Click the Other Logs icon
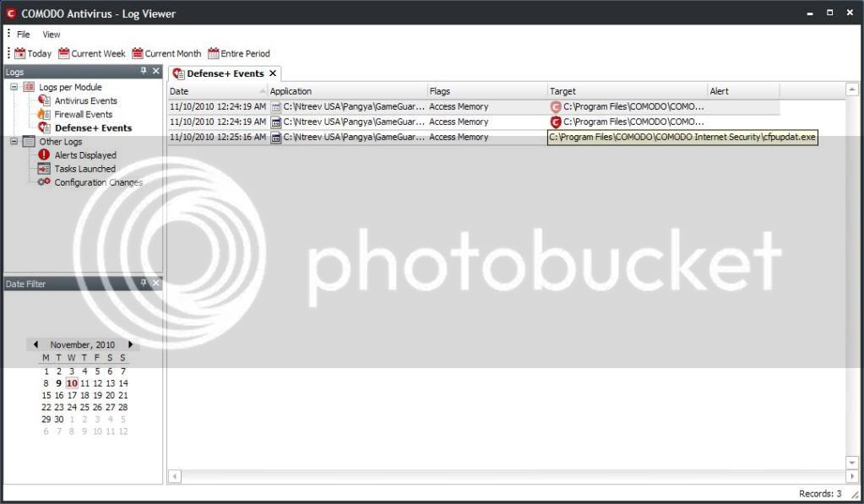The width and height of the screenshot is (864, 504). tap(29, 142)
